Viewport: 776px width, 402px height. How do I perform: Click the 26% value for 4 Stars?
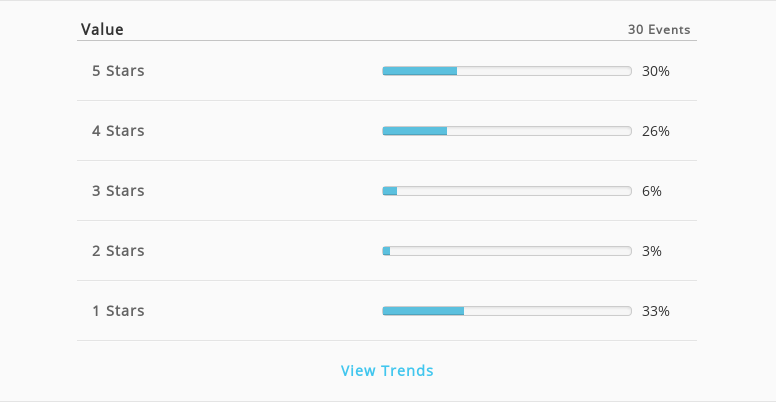pyautogui.click(x=656, y=131)
